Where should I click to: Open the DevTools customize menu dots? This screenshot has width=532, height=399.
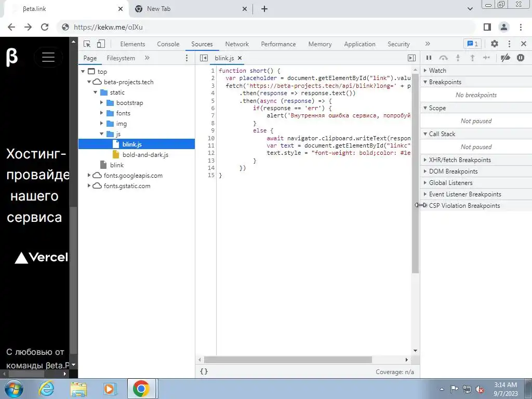509,44
